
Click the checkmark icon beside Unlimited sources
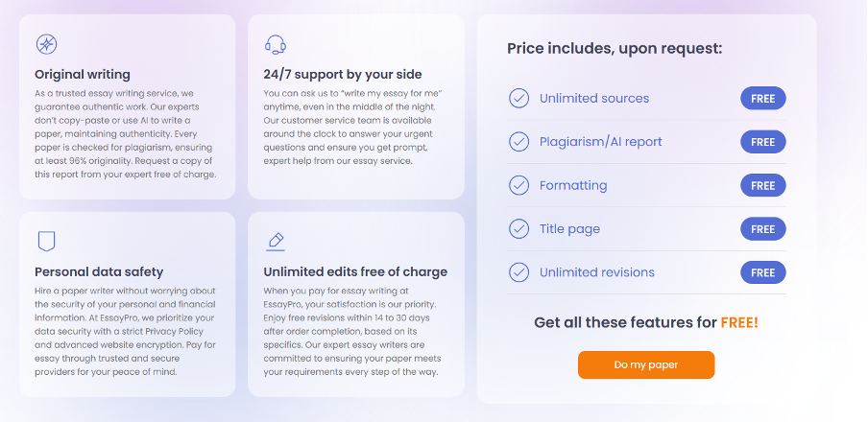[518, 98]
